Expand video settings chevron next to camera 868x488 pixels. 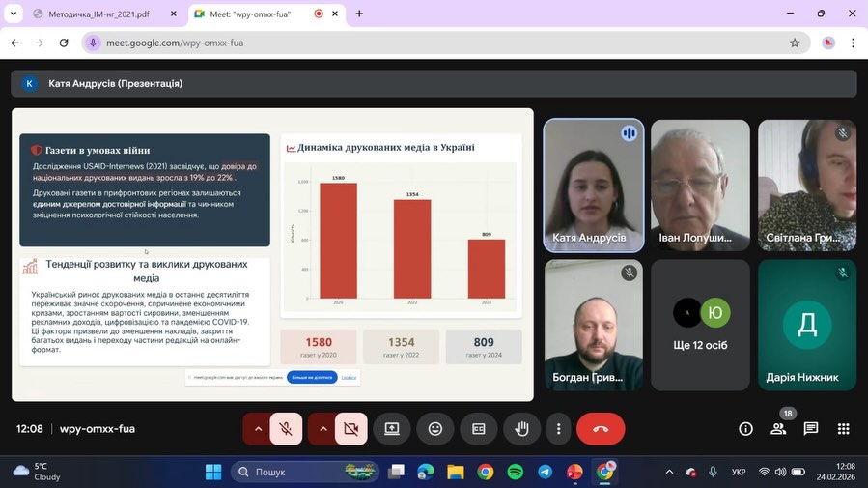pyautogui.click(x=322, y=429)
